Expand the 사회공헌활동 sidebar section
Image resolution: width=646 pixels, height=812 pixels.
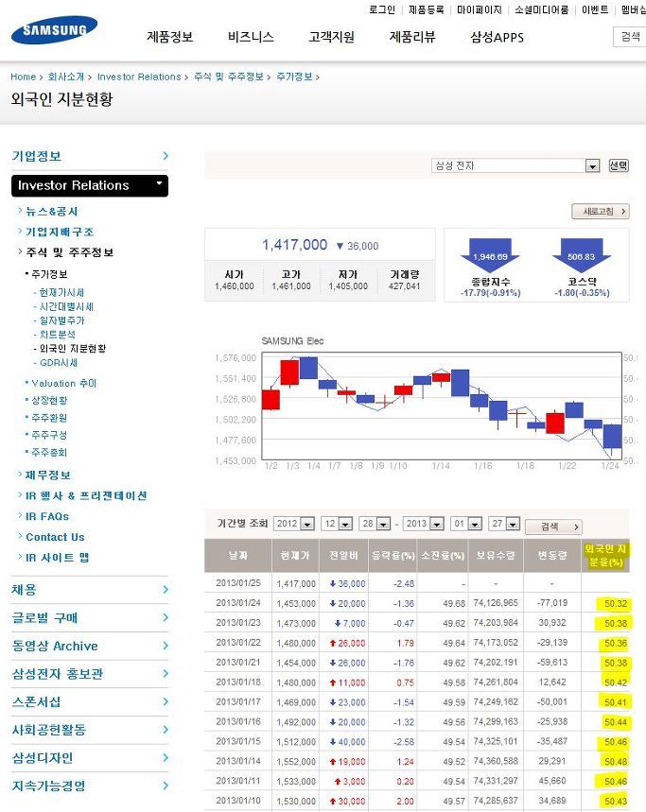coord(90,730)
